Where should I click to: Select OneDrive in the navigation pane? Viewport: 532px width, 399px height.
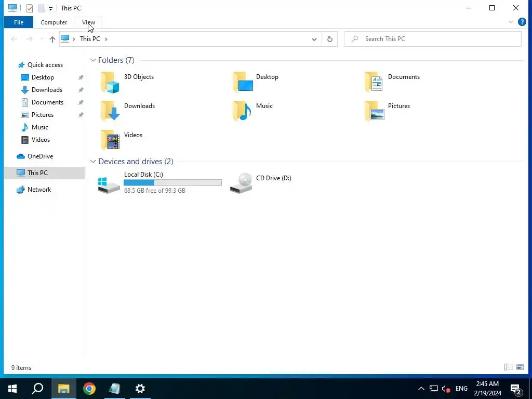point(40,156)
